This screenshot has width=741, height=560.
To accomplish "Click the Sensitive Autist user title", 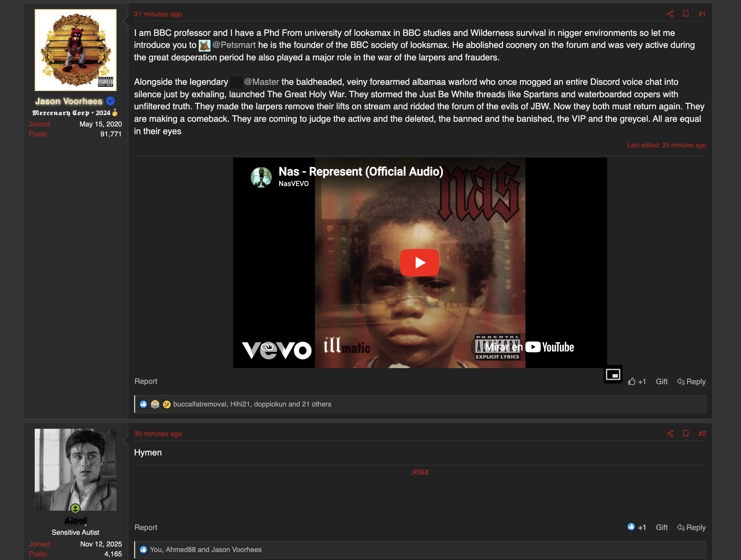I will point(75,532).
